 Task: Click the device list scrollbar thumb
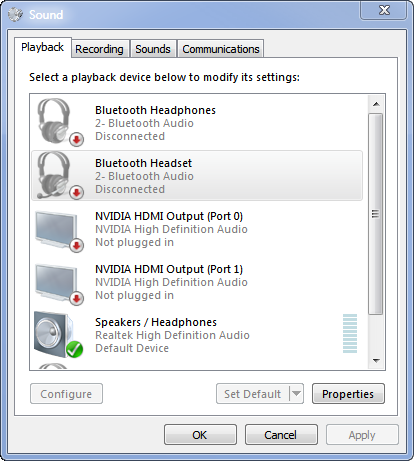coord(376,214)
